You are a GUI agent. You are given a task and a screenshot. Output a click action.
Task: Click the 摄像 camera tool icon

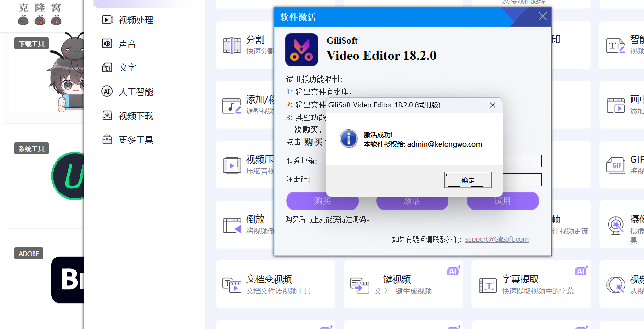[x=616, y=225]
